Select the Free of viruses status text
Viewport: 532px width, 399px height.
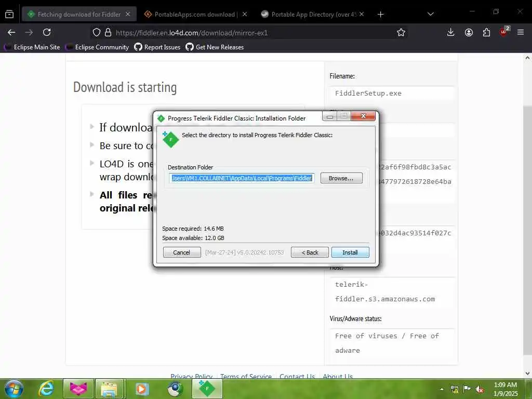[x=387, y=343]
